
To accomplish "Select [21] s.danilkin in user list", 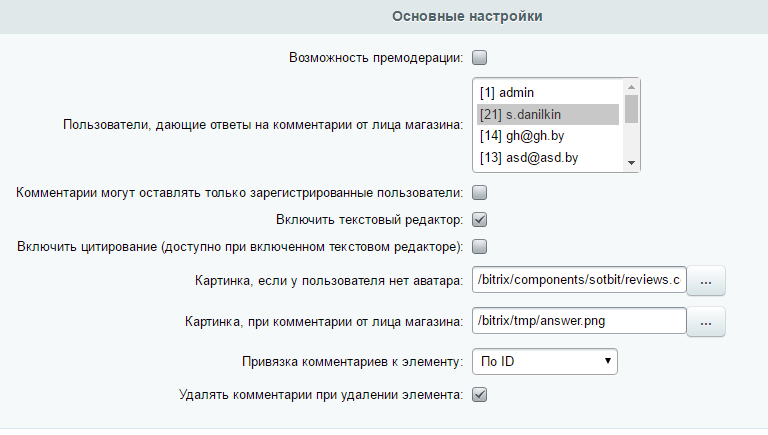I will coord(548,114).
